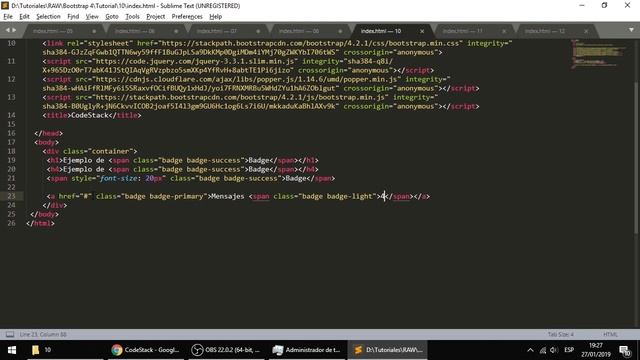The width and height of the screenshot is (640, 360).
Task: Open the Preferences menu
Action: point(187,17)
